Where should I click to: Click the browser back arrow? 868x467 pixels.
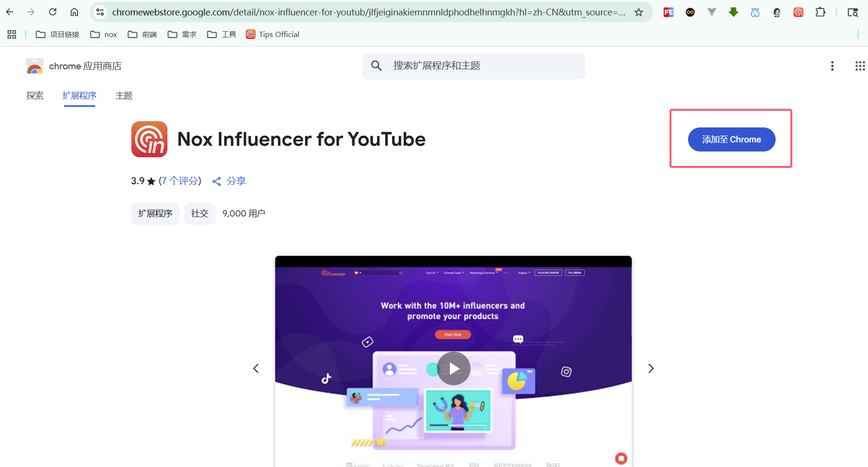pos(10,12)
